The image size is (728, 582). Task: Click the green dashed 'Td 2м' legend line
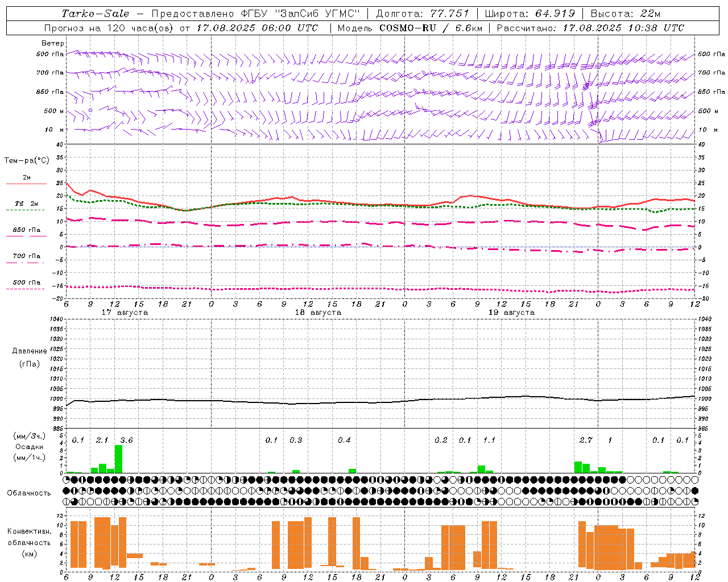pos(25,210)
